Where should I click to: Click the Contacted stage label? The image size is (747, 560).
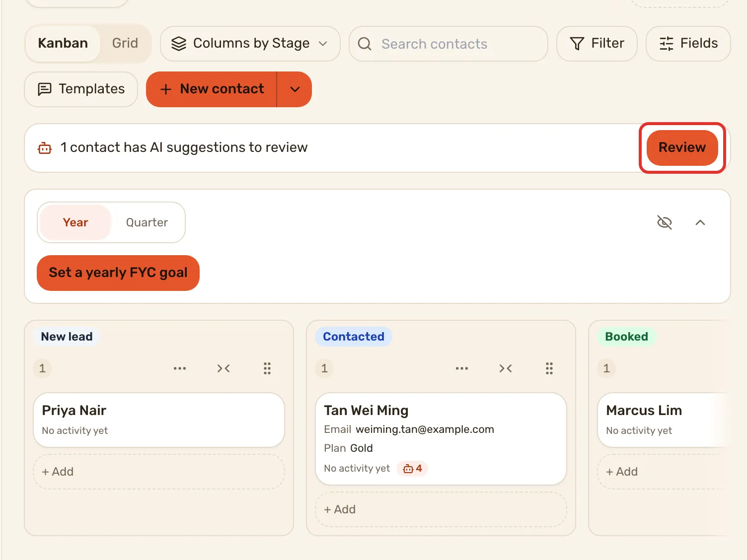tap(354, 337)
